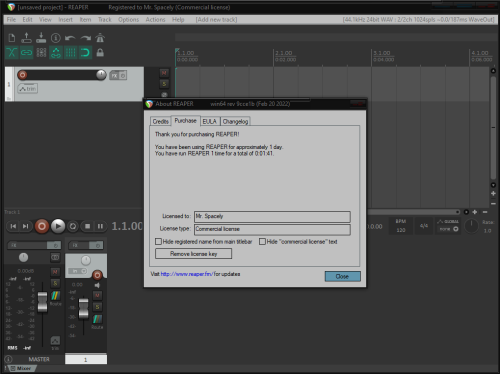Click the Save project download-arrow icon
This screenshot has width=500, height=374.
(x=41, y=38)
